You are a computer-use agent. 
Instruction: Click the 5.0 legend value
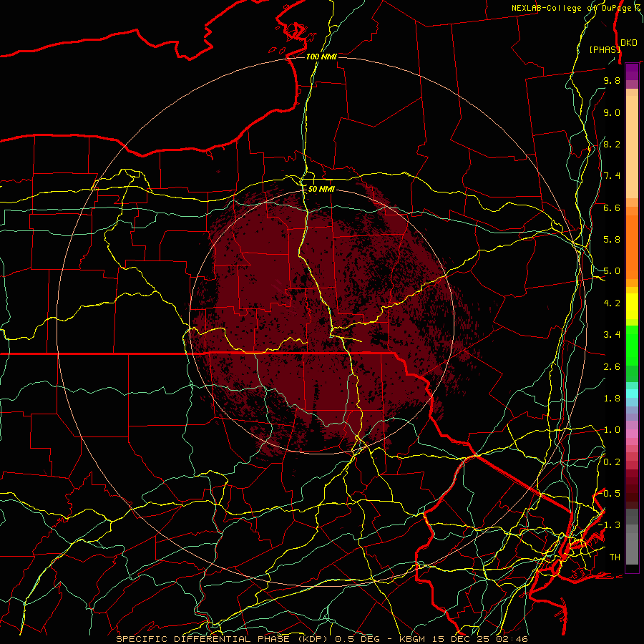pyautogui.click(x=612, y=271)
